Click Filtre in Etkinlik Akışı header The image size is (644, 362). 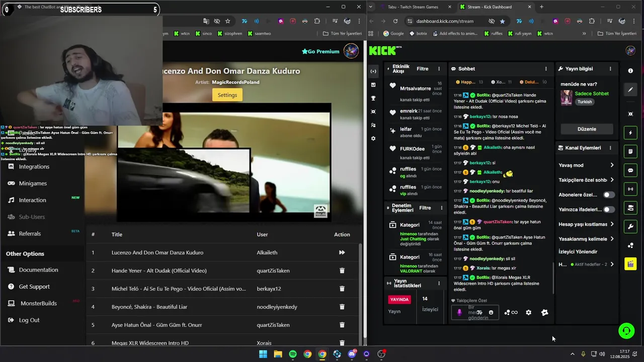tap(422, 69)
